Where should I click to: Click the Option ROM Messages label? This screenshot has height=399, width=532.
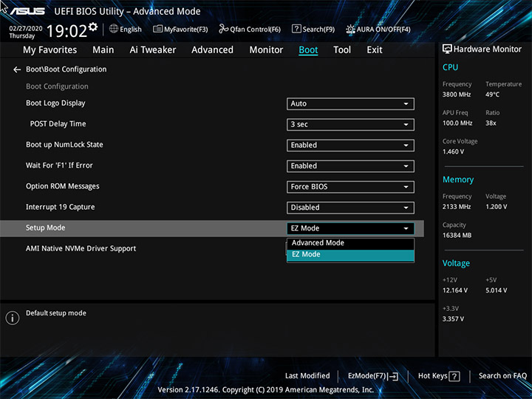(x=63, y=186)
